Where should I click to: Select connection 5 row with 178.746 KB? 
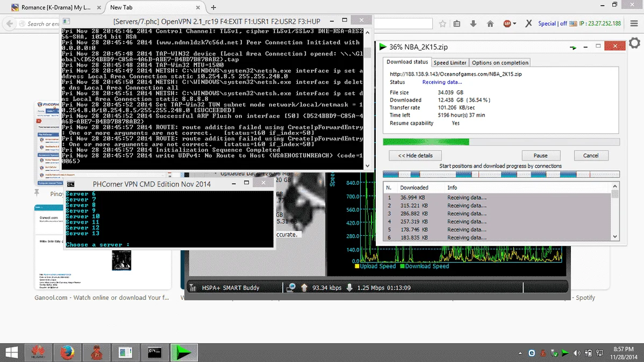[x=497, y=229]
